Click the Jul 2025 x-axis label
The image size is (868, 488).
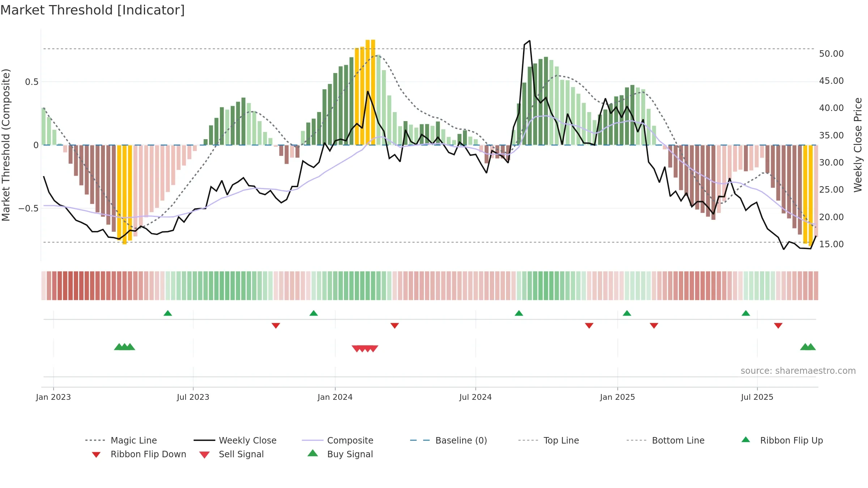pyautogui.click(x=757, y=397)
